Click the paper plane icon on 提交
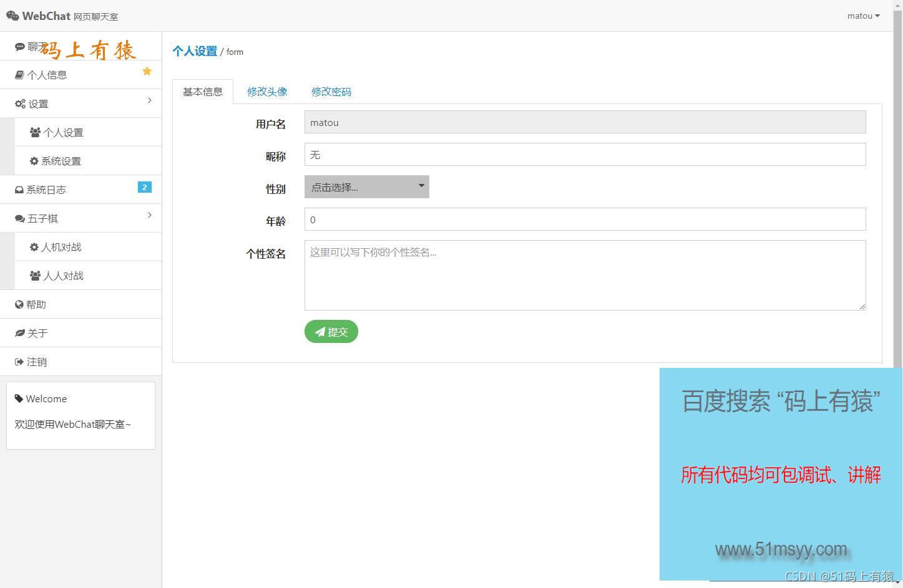Image resolution: width=903 pixels, height=588 pixels. click(x=320, y=332)
